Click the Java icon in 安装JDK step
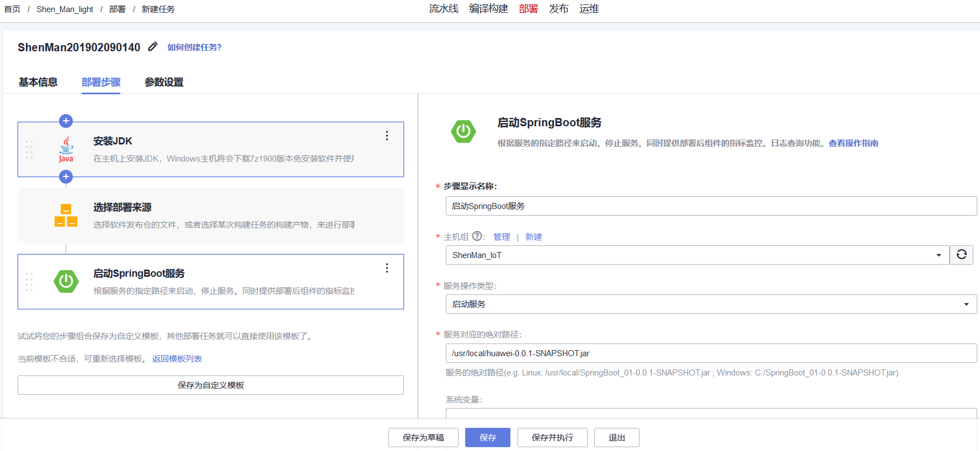The width and height of the screenshot is (980, 451). tap(66, 149)
